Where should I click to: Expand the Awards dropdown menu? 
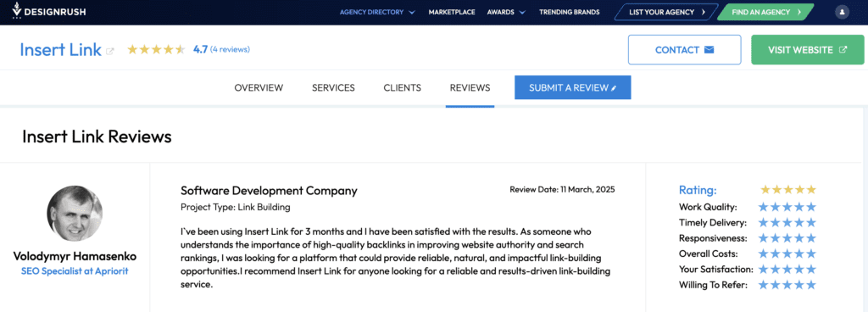click(506, 12)
